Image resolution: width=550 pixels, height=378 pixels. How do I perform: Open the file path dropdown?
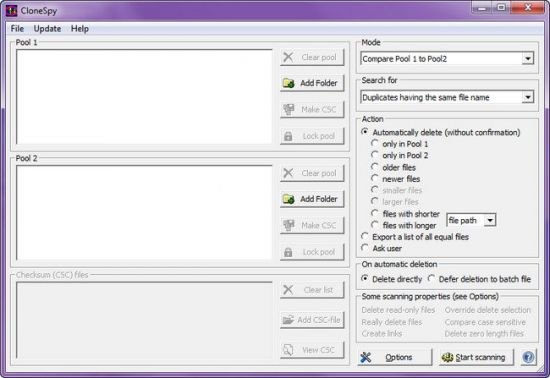(490, 220)
